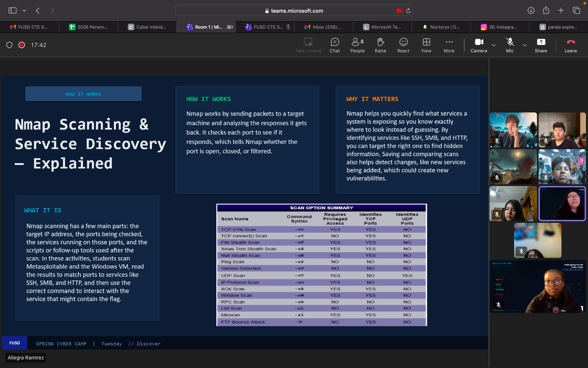Toggle the Camera off
This screenshot has width=588, height=368.
pyautogui.click(x=479, y=45)
